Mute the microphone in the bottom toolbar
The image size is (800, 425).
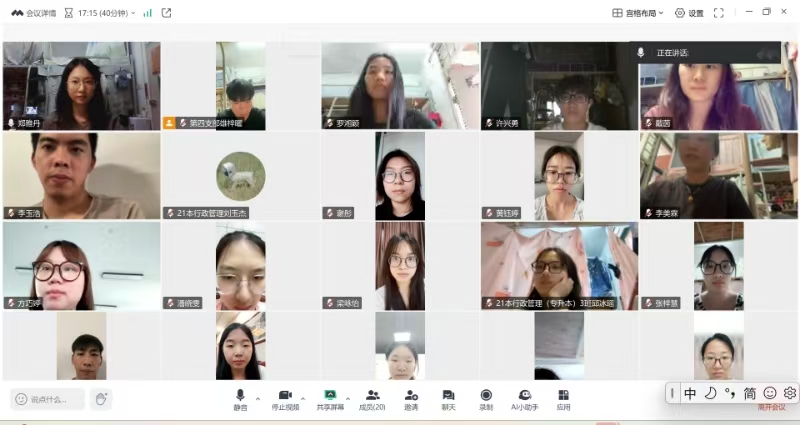click(x=240, y=396)
